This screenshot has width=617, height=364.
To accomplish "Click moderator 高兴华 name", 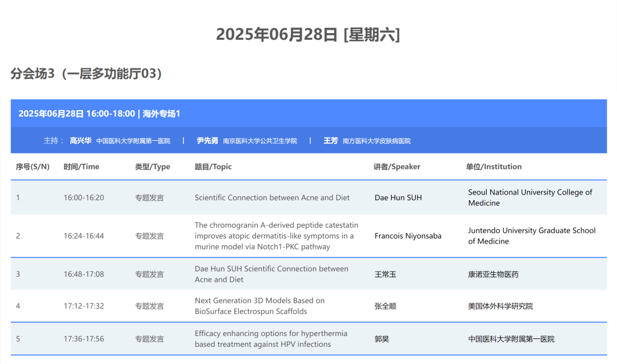I will [80, 141].
